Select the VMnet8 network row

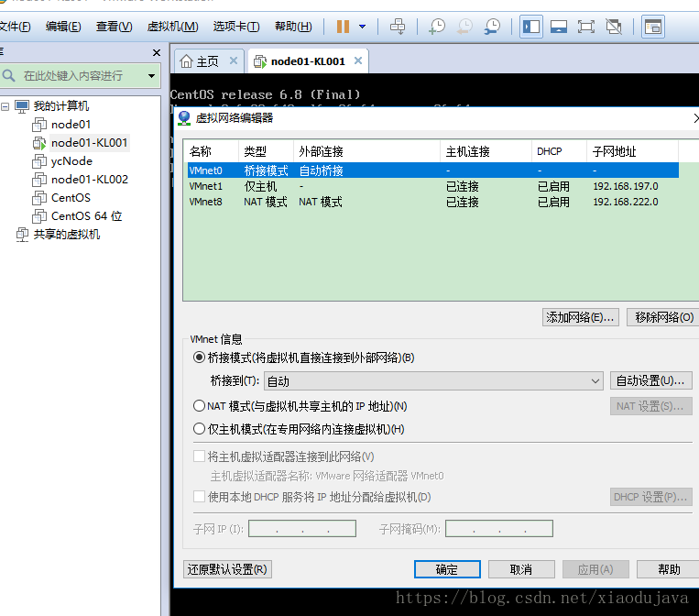[432, 202]
